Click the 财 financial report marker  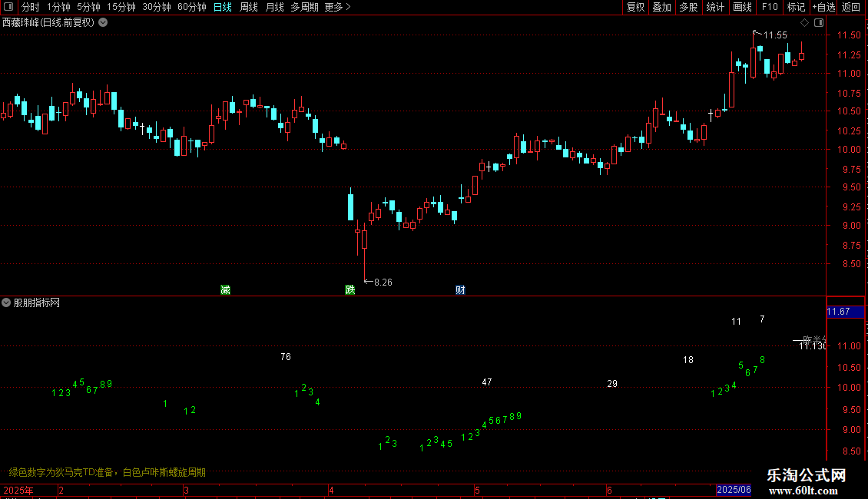coord(460,290)
